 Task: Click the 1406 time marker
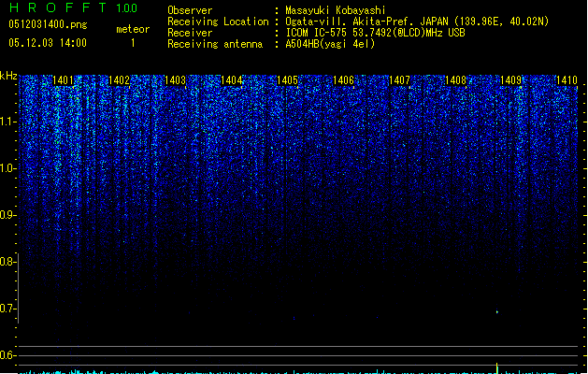[343, 80]
